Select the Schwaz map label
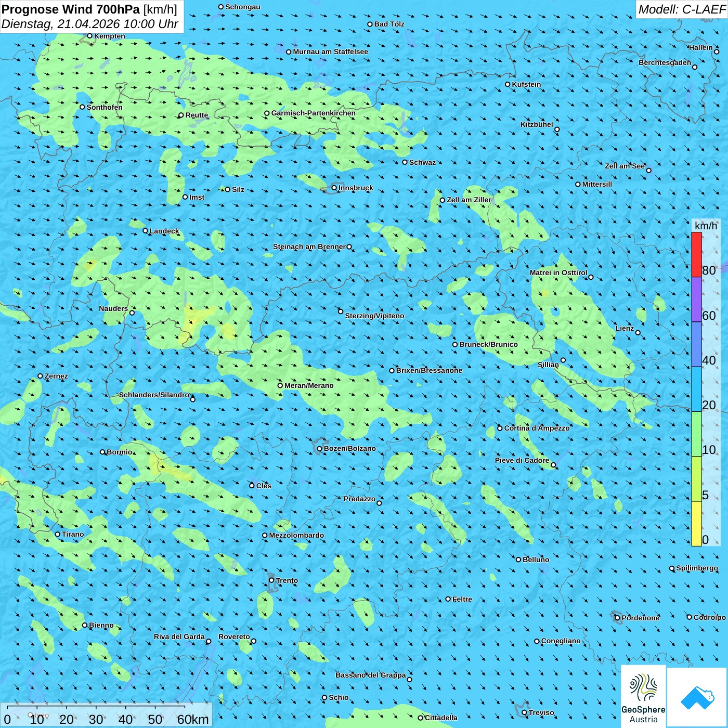The height and width of the screenshot is (728, 728). point(422,162)
